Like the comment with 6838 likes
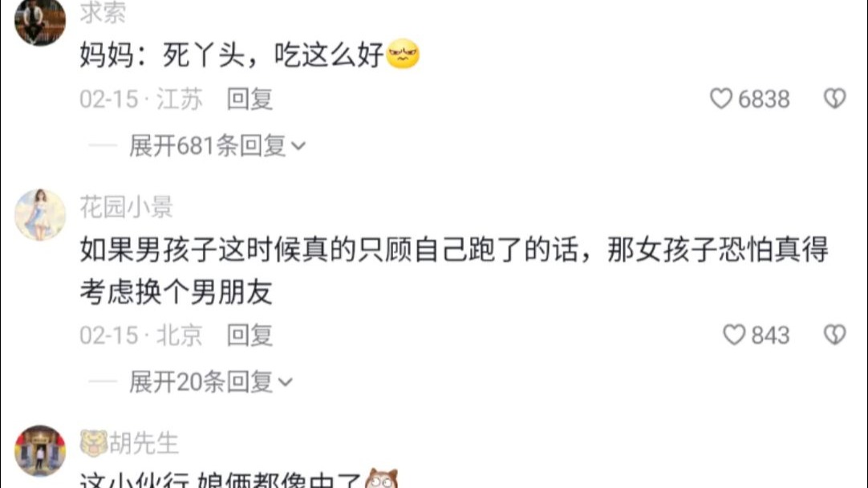The width and height of the screenshot is (868, 488). pos(720,99)
